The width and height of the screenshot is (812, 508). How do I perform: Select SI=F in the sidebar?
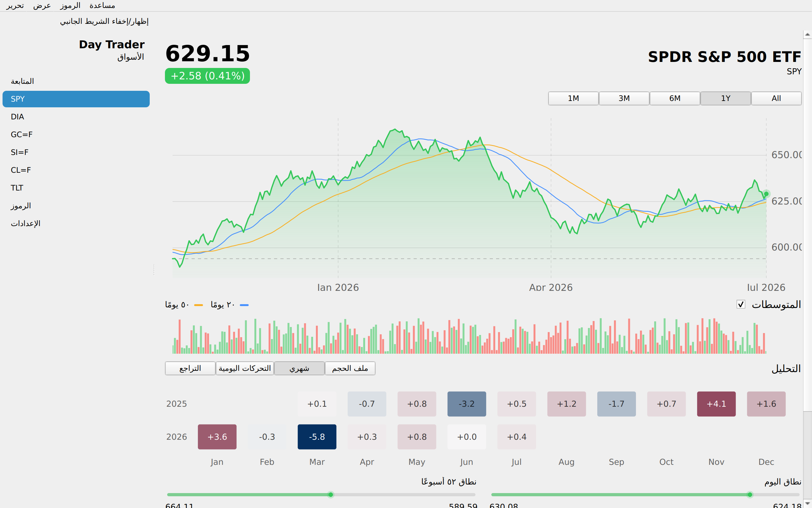(x=76, y=152)
